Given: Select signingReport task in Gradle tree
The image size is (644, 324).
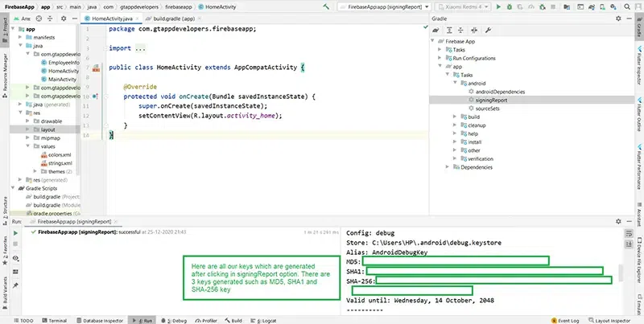Looking at the screenshot, I should 491,100.
